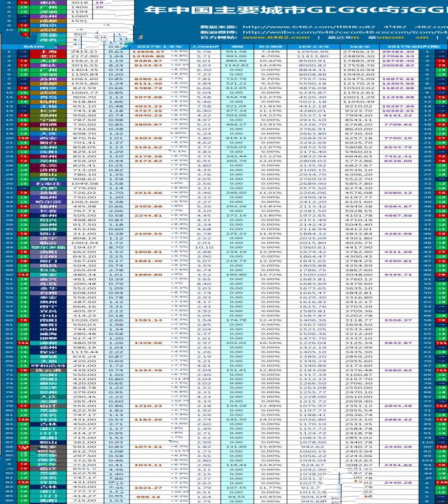Select the city cell "石家庄"

coord(48,184)
